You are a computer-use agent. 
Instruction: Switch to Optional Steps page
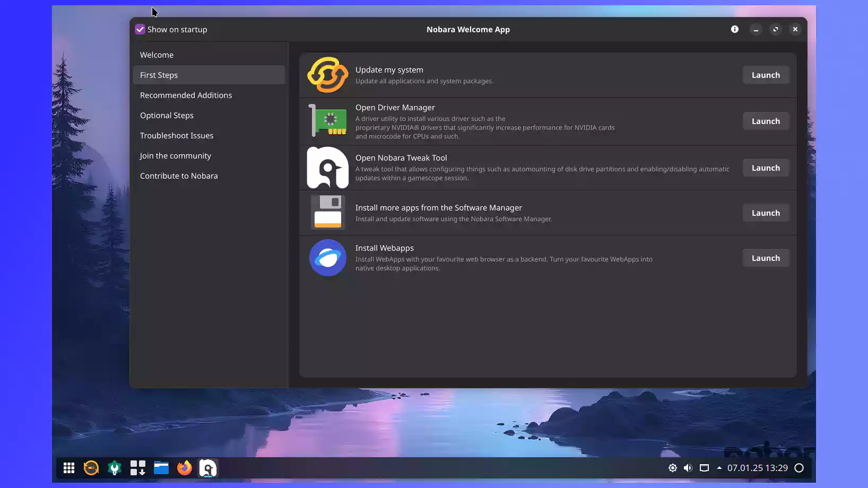(x=209, y=116)
